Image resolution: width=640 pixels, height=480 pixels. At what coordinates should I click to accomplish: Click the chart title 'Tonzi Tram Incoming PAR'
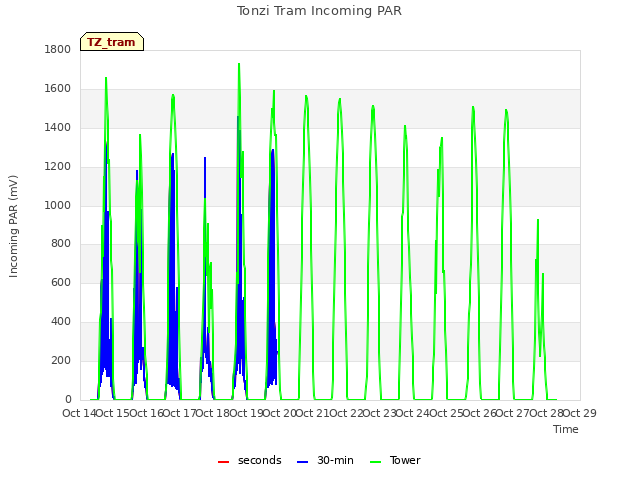pos(319,11)
